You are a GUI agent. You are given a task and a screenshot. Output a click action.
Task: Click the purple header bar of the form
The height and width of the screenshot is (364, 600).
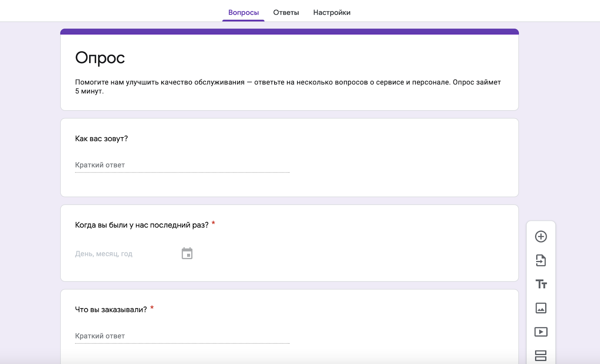pyautogui.click(x=289, y=31)
